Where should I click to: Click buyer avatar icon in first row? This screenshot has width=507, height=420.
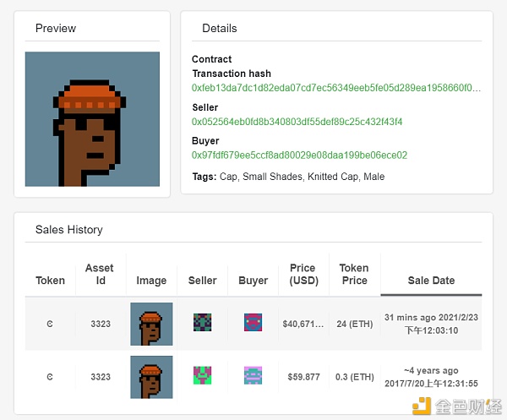[x=253, y=323]
